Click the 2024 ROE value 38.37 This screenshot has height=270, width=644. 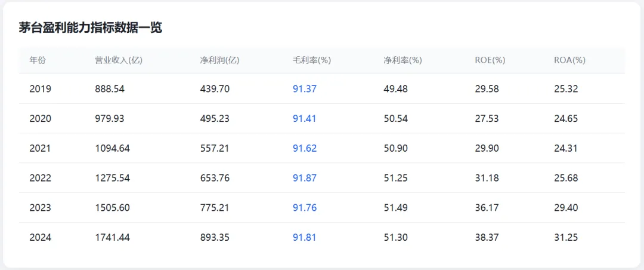(487, 238)
